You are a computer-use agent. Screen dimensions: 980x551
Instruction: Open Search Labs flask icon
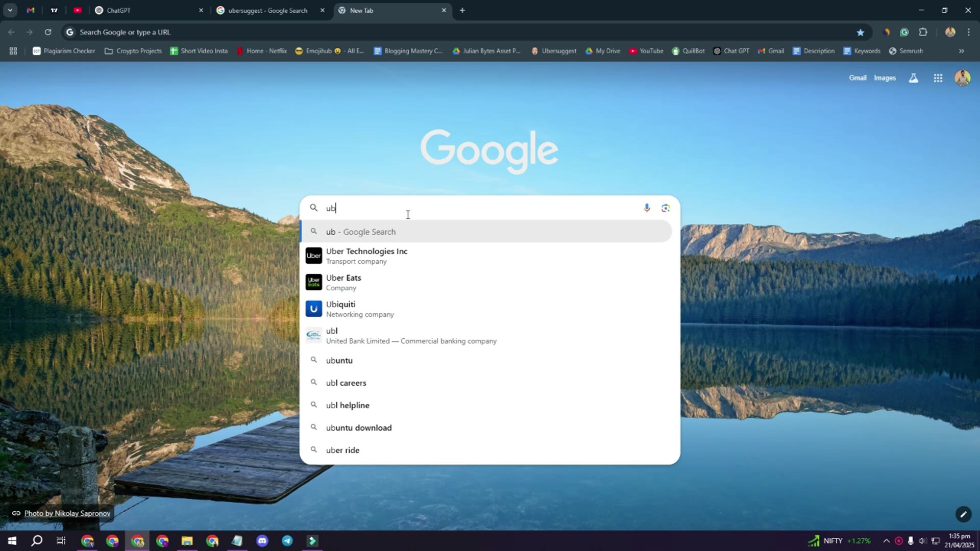(914, 78)
